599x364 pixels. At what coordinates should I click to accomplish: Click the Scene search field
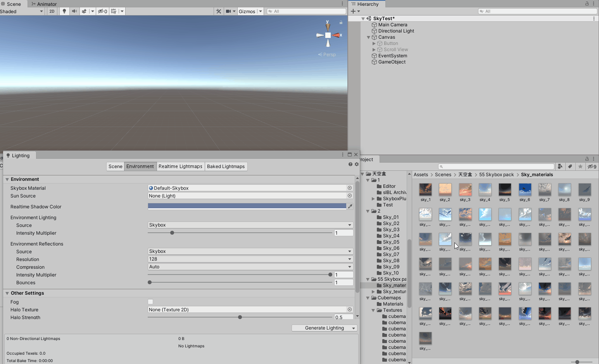pos(306,11)
